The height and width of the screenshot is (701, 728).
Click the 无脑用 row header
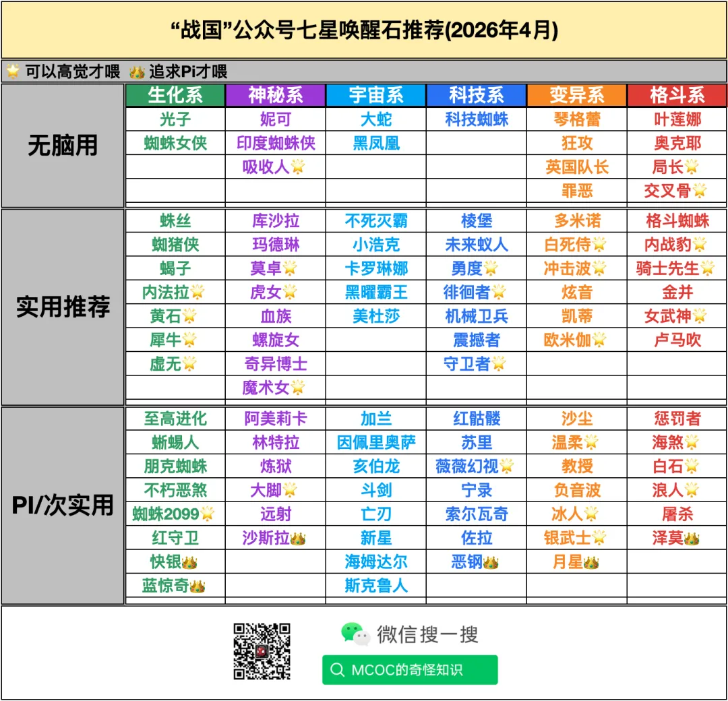pyautogui.click(x=63, y=146)
